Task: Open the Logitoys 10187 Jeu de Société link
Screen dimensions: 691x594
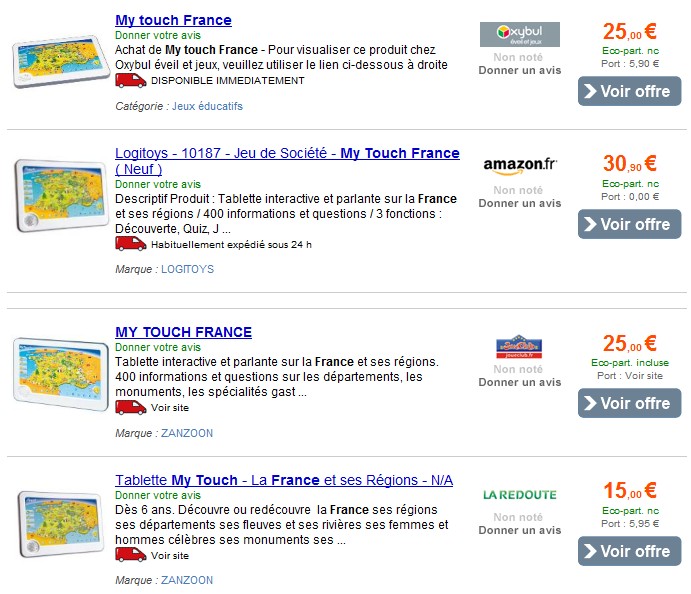Action: coord(287,161)
